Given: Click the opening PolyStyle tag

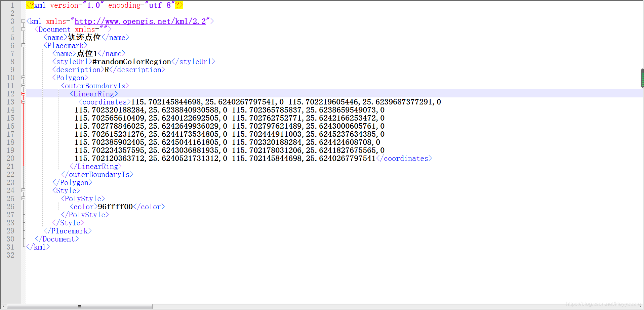Looking at the screenshot, I should 83,199.
